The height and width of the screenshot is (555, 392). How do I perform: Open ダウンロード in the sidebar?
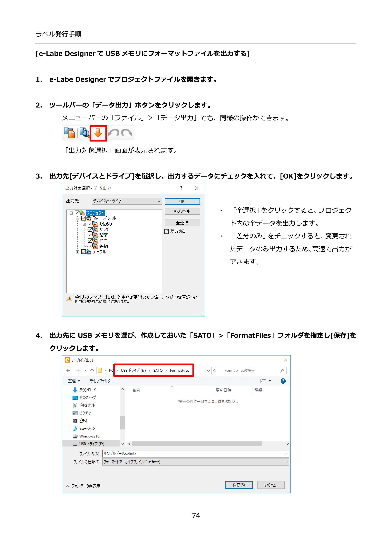pos(84,390)
